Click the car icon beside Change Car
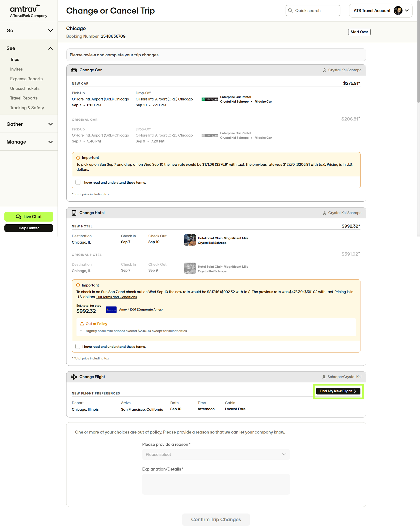This screenshot has height=531, width=420. point(74,70)
